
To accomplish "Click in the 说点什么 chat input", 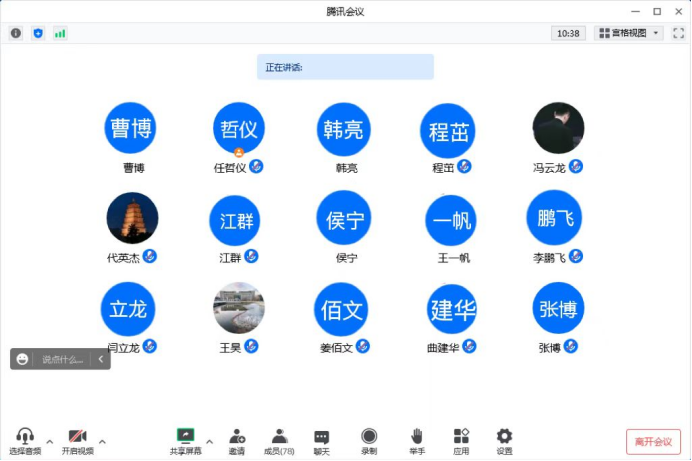I will point(62,359).
